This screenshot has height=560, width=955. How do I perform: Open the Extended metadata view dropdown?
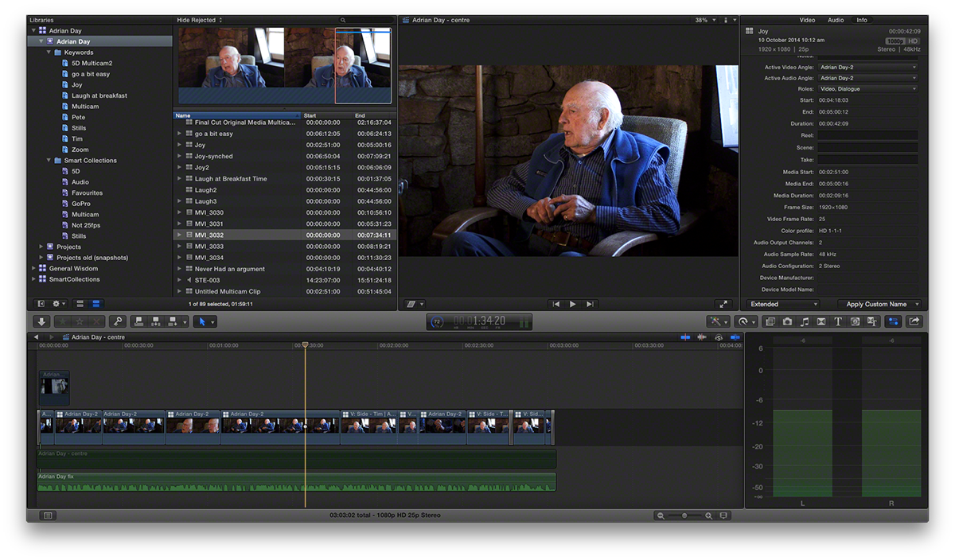[782, 304]
